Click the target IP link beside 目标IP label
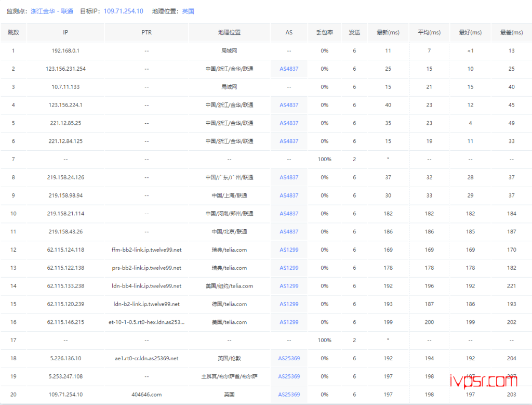Screen dimensions: 532x405 tap(124, 11)
